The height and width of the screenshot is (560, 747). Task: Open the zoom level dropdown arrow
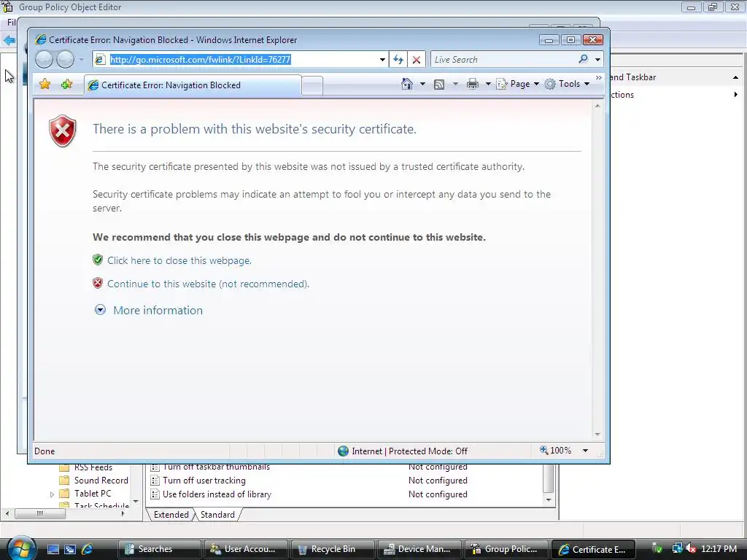(586, 451)
